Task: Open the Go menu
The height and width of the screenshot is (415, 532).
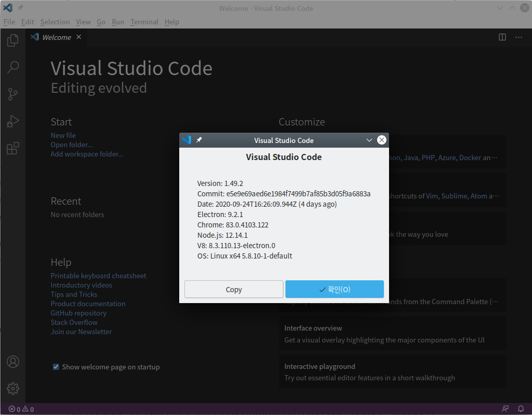Action: pyautogui.click(x=101, y=22)
